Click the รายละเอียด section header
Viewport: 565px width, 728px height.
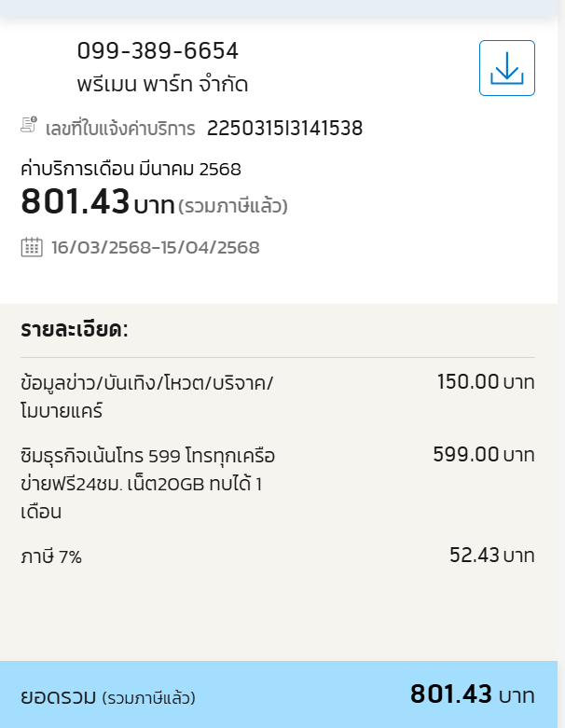coord(75,330)
